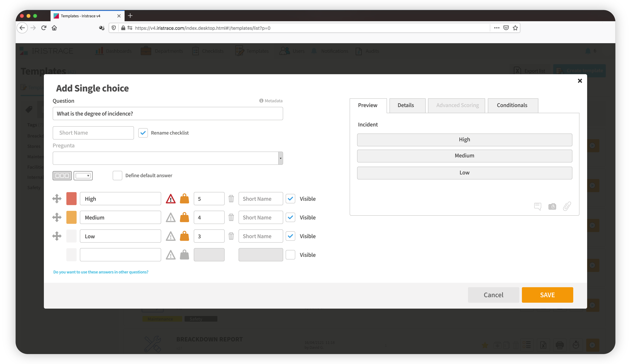Click the drag handle of the High answer
Viewport: 631px width, 364px height.
coord(57,199)
